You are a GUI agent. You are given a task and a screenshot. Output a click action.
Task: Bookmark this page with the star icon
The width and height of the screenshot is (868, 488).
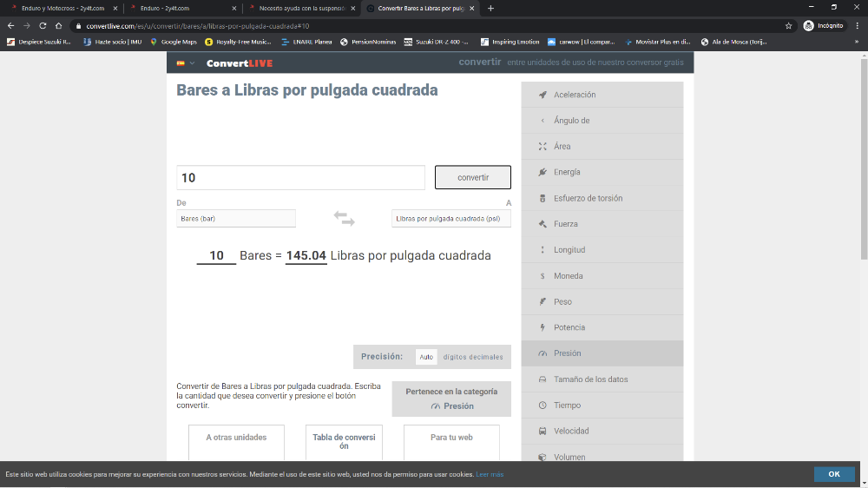coord(788,26)
